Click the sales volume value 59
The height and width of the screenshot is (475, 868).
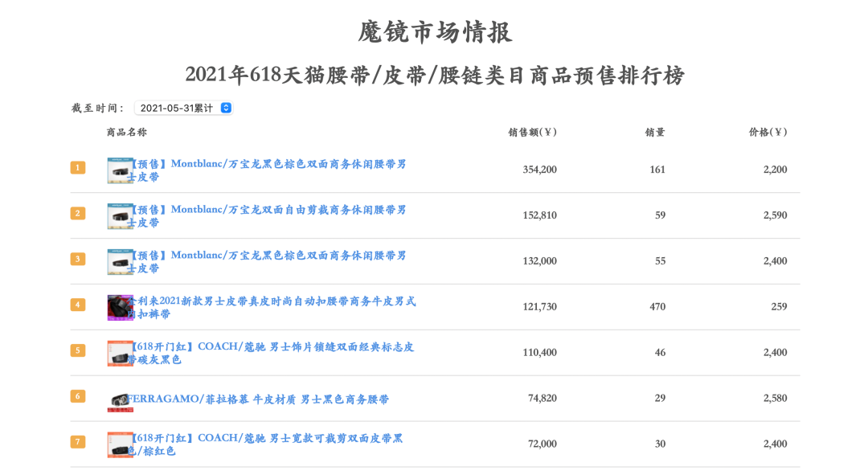(x=661, y=215)
